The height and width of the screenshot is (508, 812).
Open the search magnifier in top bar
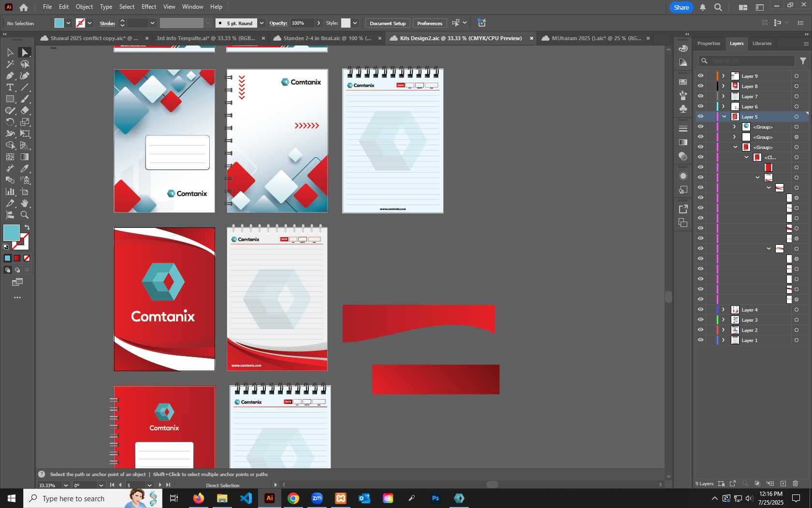[x=718, y=7]
